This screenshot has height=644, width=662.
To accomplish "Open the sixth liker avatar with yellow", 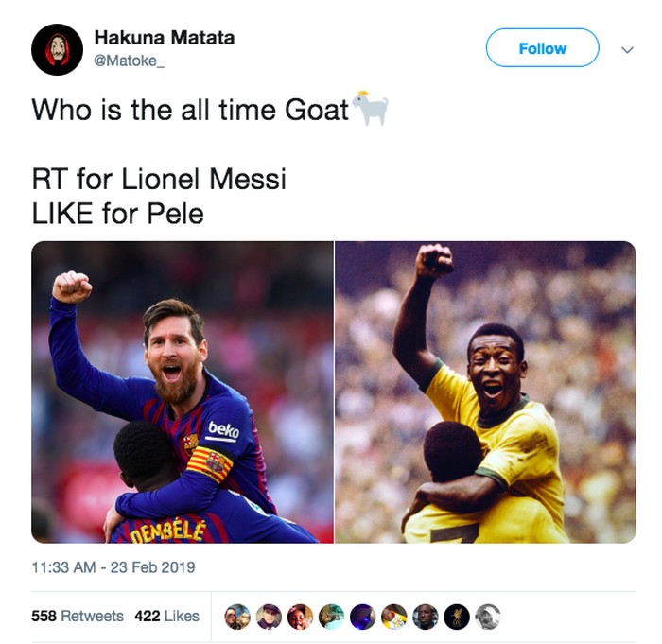I will pyautogui.click(x=394, y=617).
